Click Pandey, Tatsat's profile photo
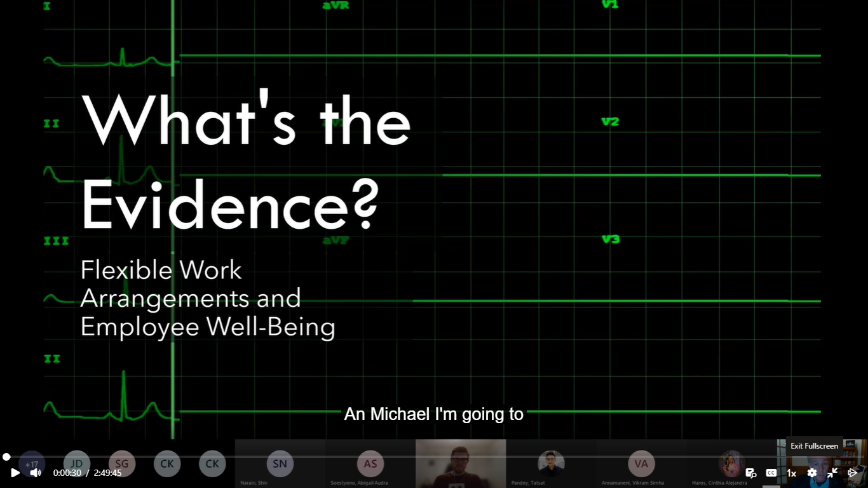Image resolution: width=868 pixels, height=488 pixels. pos(551,464)
